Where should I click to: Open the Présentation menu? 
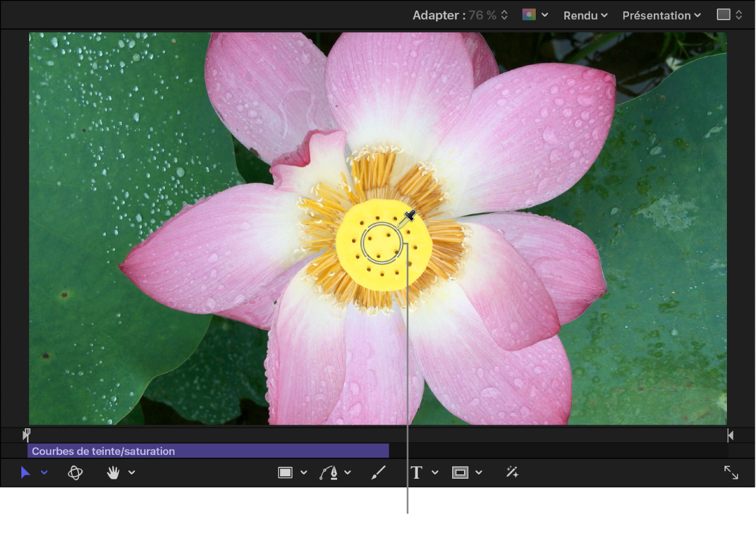pyautogui.click(x=662, y=15)
